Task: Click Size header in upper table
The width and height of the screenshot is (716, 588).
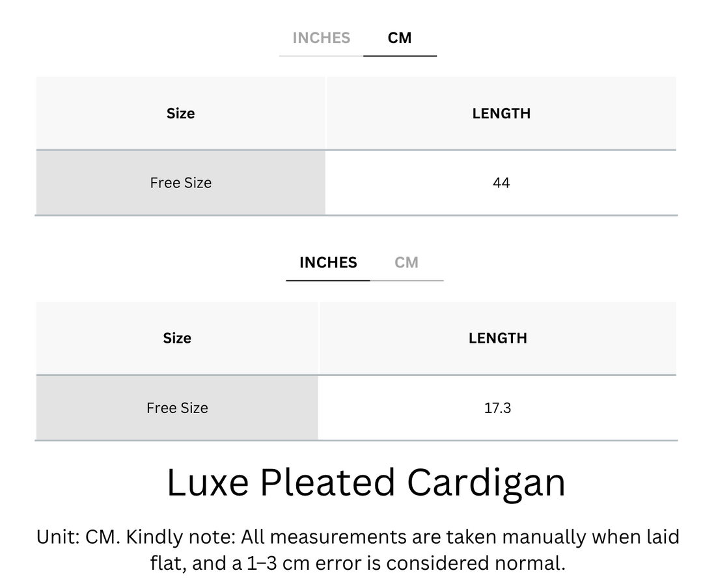Action: [181, 113]
